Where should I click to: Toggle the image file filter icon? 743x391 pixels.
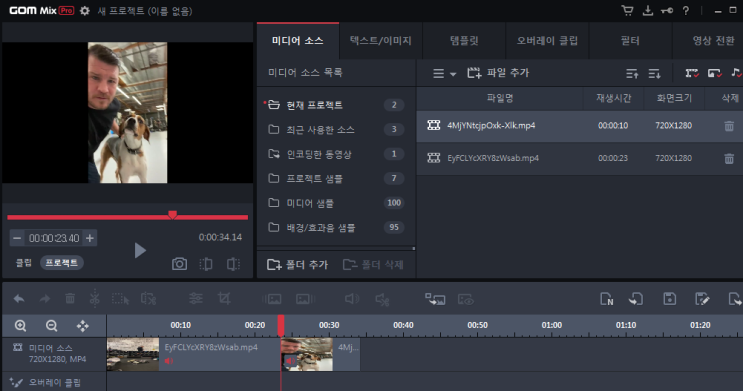tap(714, 73)
